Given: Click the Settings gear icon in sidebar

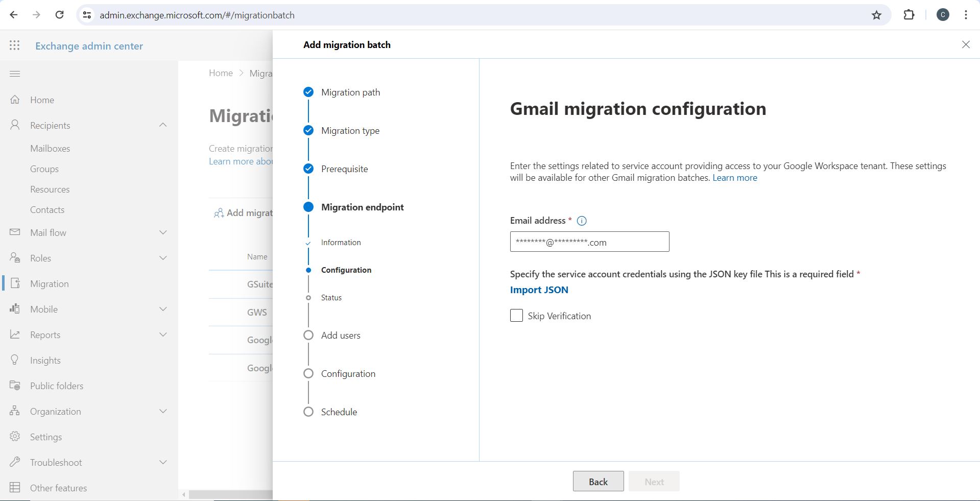Looking at the screenshot, I should point(15,437).
